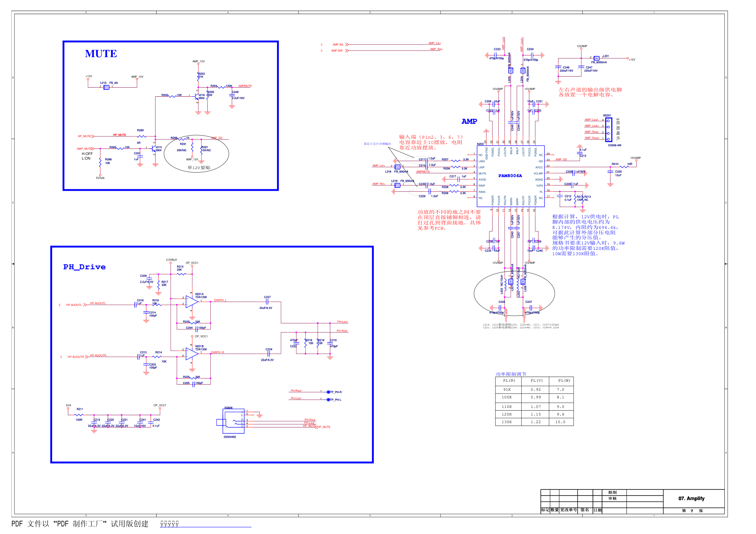
Task: Open the underlined ÿÿÿÿÿ footer link
Action: [x=170, y=524]
